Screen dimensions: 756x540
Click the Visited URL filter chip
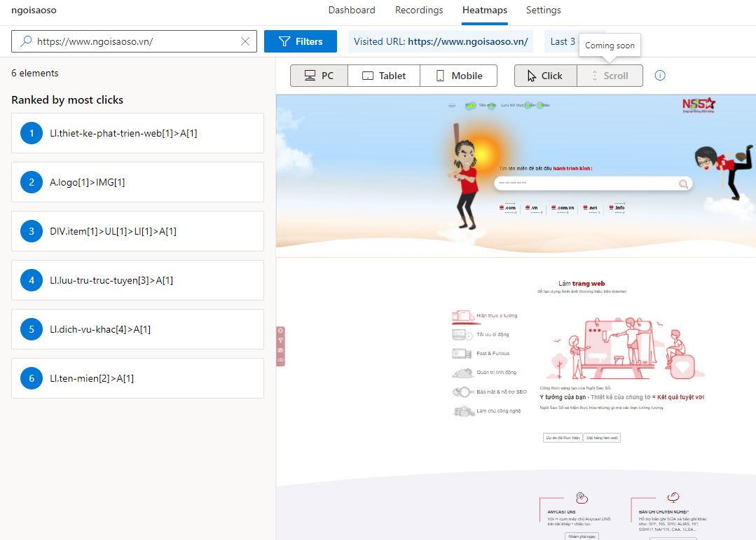[440, 41]
